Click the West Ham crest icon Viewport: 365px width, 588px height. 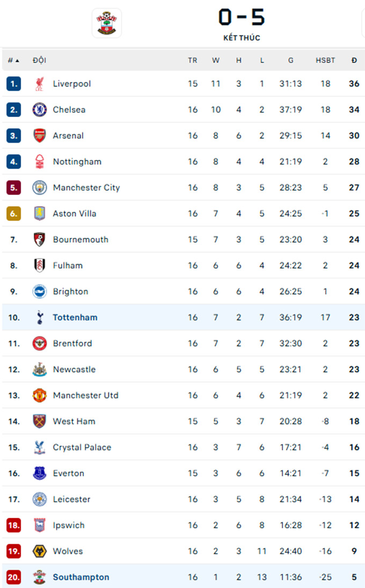(39, 421)
